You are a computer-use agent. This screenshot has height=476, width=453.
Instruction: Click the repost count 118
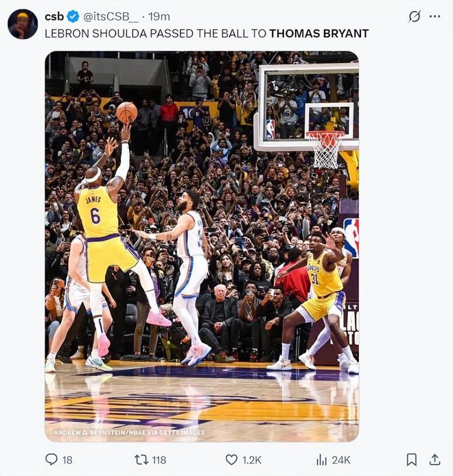click(x=159, y=460)
